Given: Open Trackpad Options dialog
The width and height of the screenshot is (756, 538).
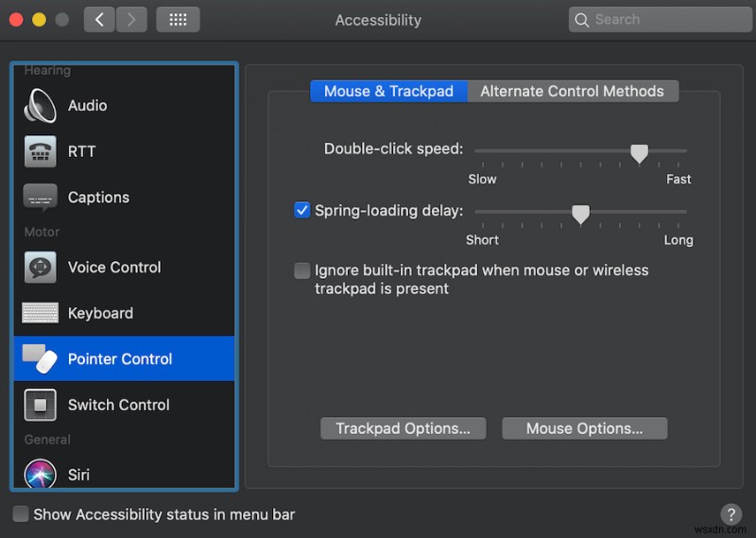Looking at the screenshot, I should click(403, 428).
